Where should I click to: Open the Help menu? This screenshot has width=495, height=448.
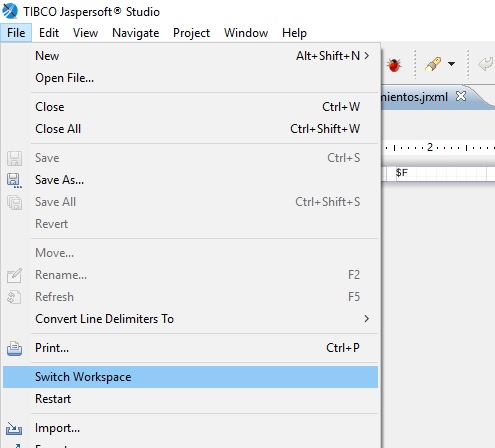[x=294, y=33]
